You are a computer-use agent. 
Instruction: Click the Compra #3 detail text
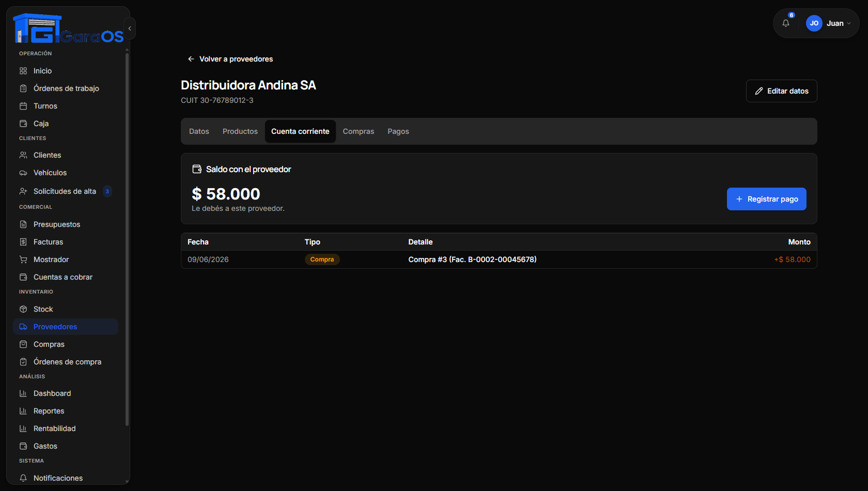coord(472,259)
